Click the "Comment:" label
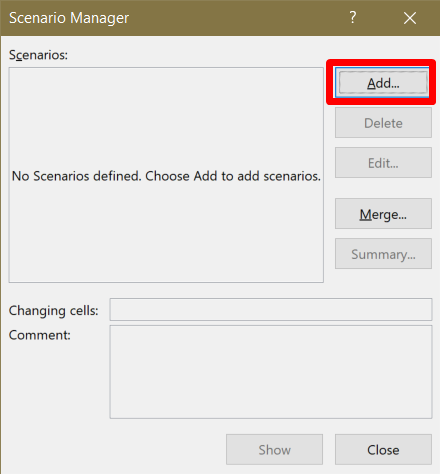440x474 pixels. tap(40, 335)
